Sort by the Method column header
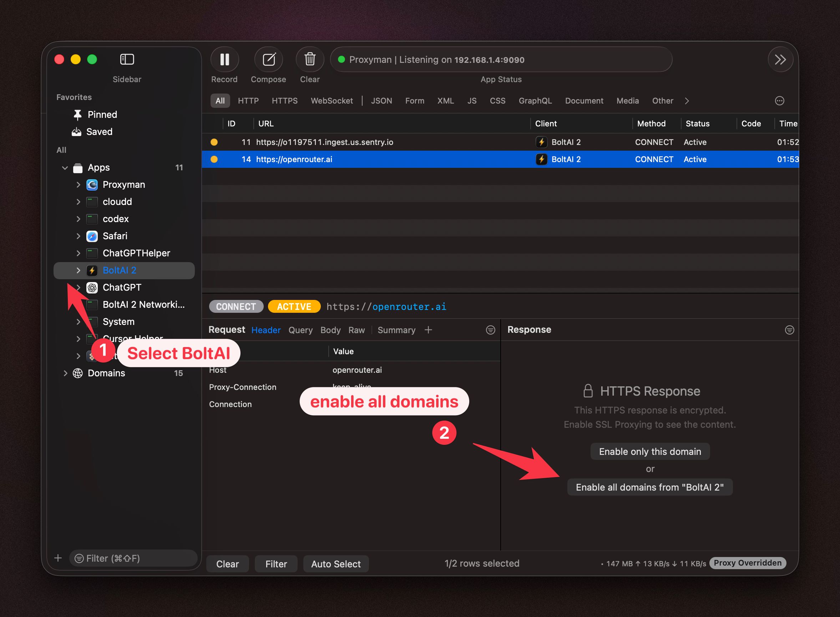This screenshot has width=840, height=617. [x=657, y=124]
